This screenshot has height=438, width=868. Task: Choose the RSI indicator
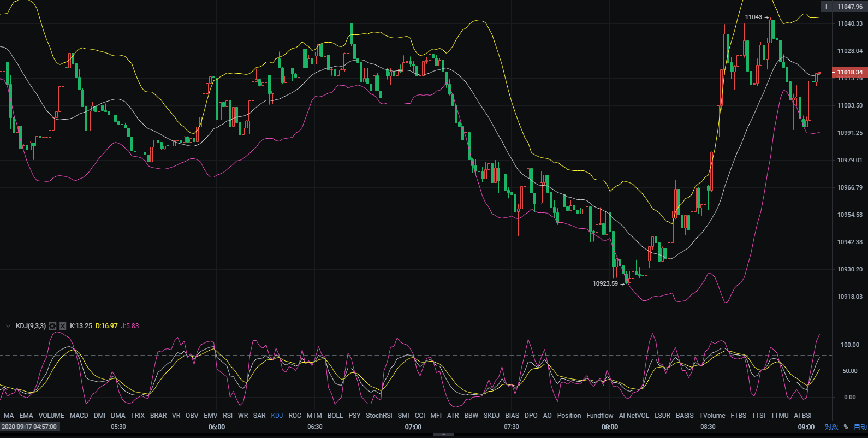click(x=228, y=416)
